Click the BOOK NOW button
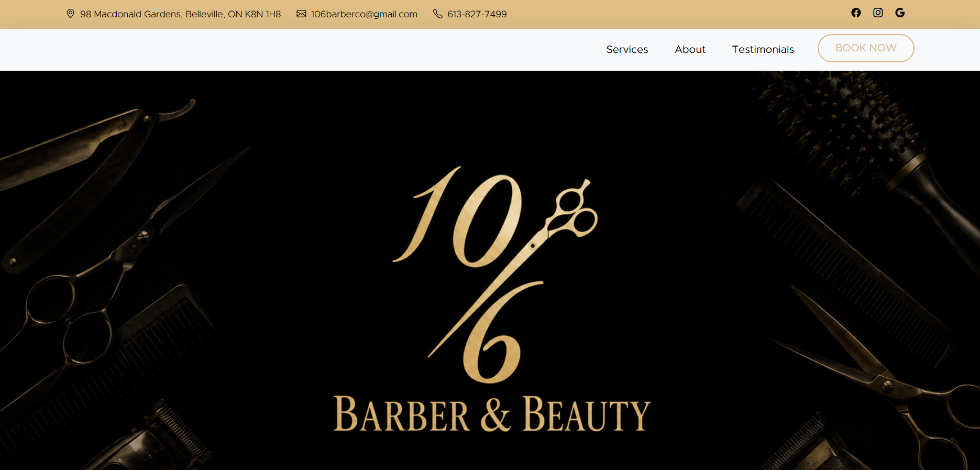Screen dimensions: 980x470 coord(866,48)
